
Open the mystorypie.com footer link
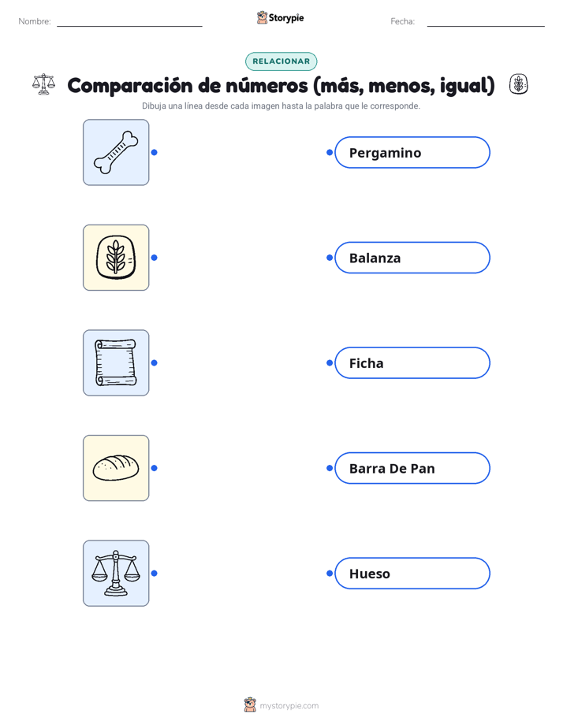tap(289, 706)
